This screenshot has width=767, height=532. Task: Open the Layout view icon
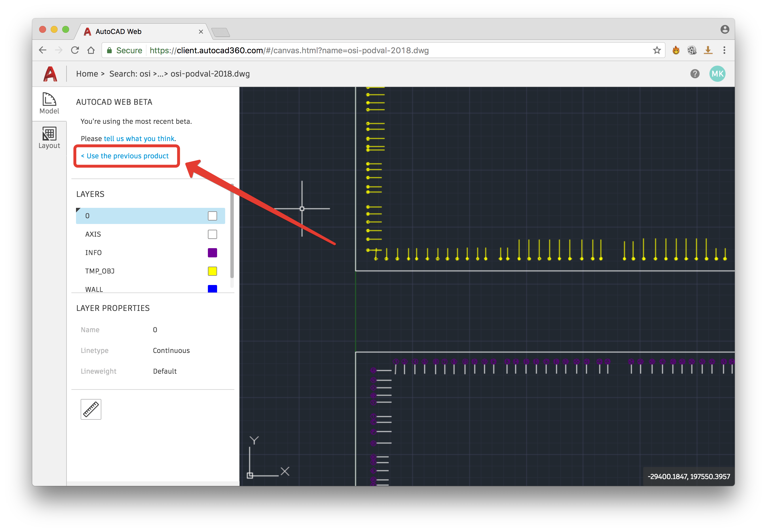point(49,138)
